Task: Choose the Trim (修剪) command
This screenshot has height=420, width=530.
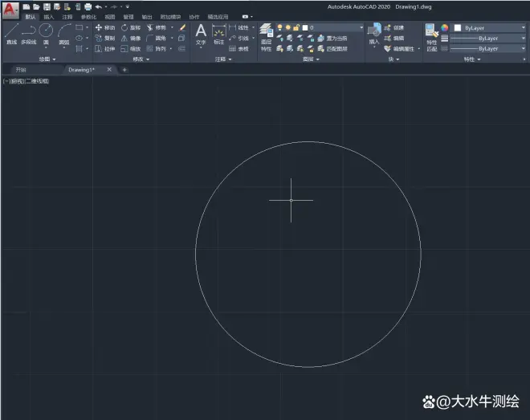Action: [156, 27]
